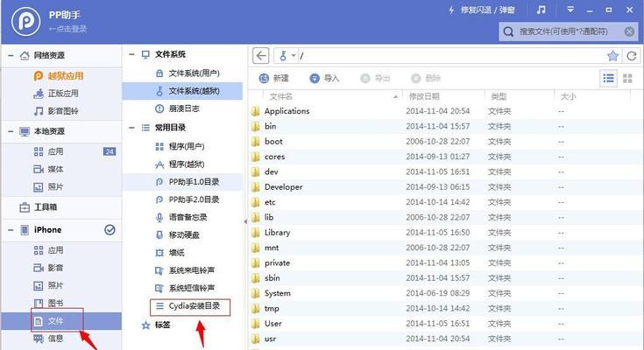Collapse left panel with splitter arrow
The height and width of the screenshot is (350, 644).
point(245,221)
